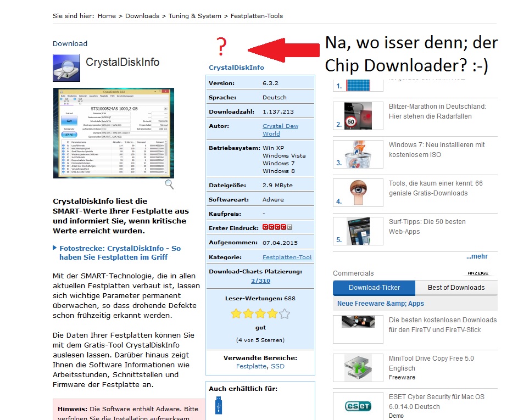The image size is (529, 420).
Task: Open the Neue Freeware & Apps link
Action: 381,304
